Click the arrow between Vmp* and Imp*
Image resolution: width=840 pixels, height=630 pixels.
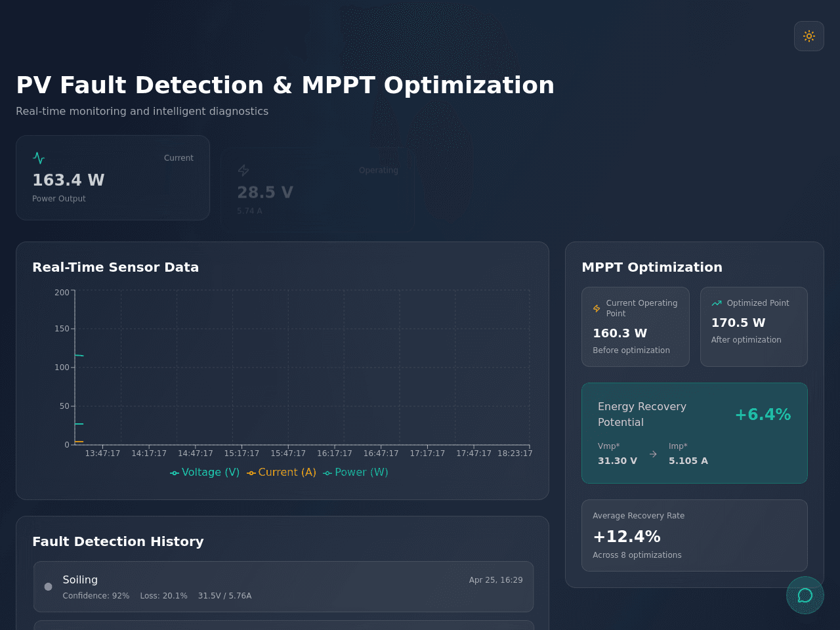(653, 454)
